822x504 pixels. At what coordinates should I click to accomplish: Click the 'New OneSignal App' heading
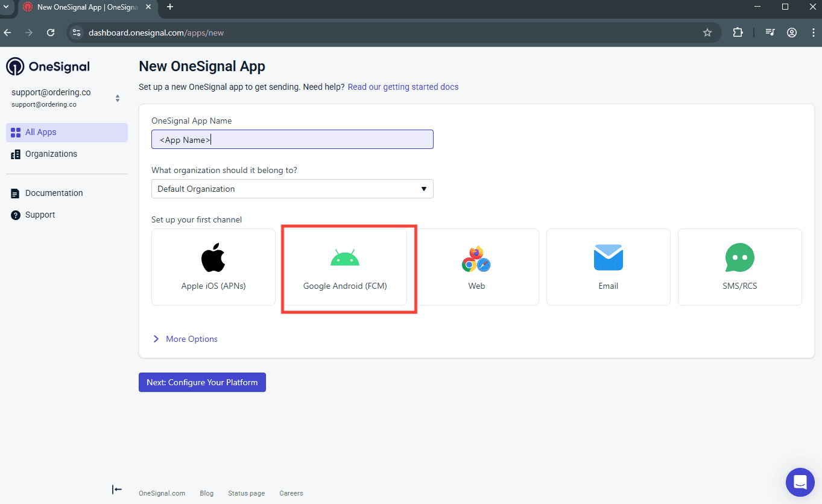tap(202, 66)
